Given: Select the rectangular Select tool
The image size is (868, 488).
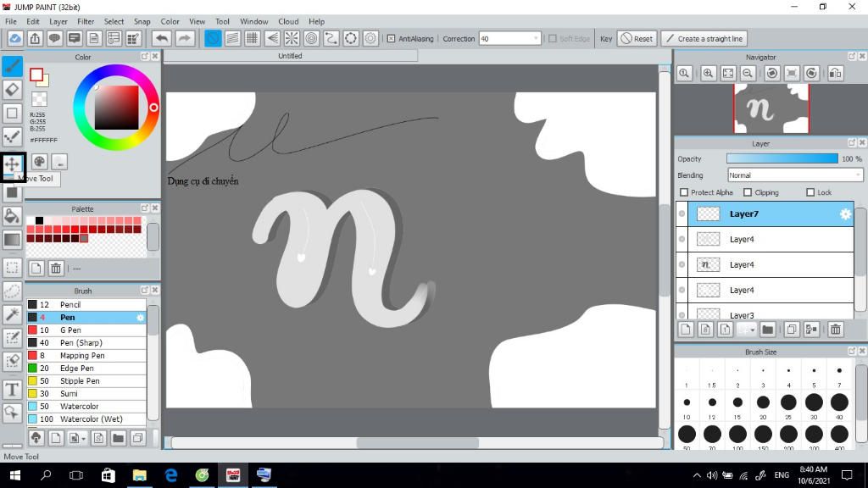Looking at the screenshot, I should pos(12,268).
